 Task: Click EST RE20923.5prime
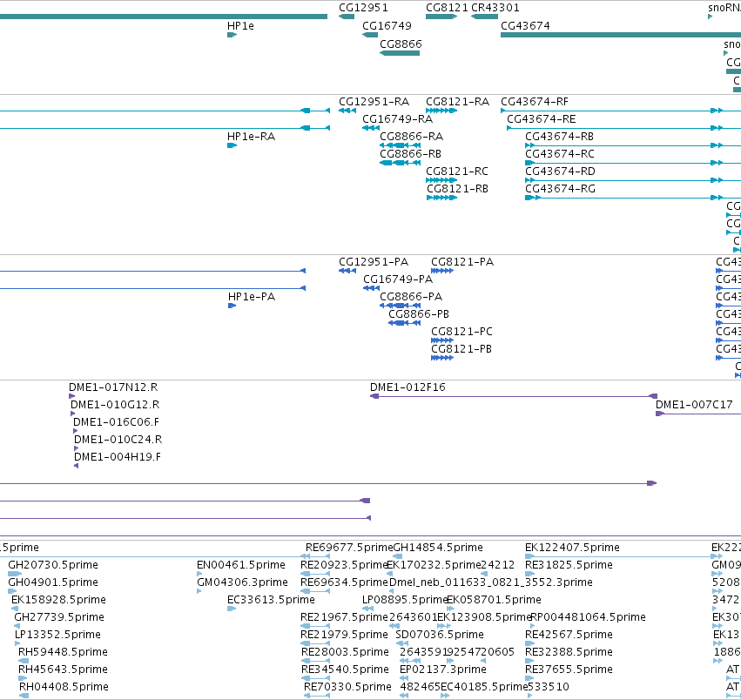(344, 565)
